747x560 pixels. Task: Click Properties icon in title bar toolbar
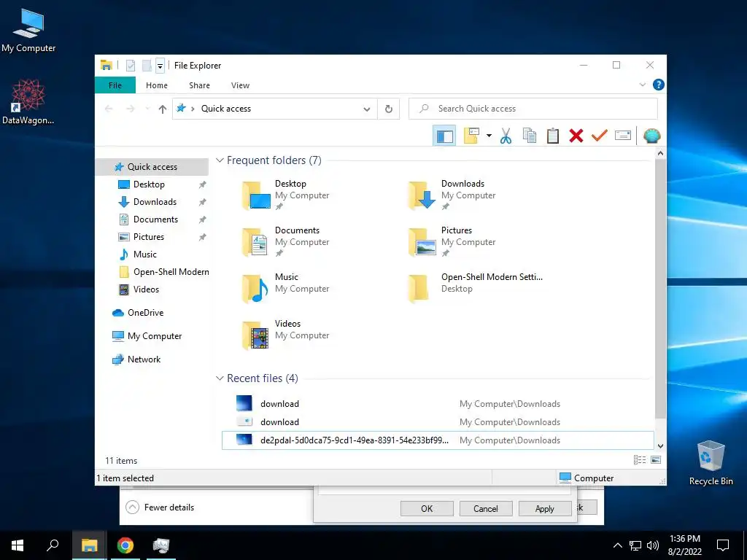click(x=131, y=65)
